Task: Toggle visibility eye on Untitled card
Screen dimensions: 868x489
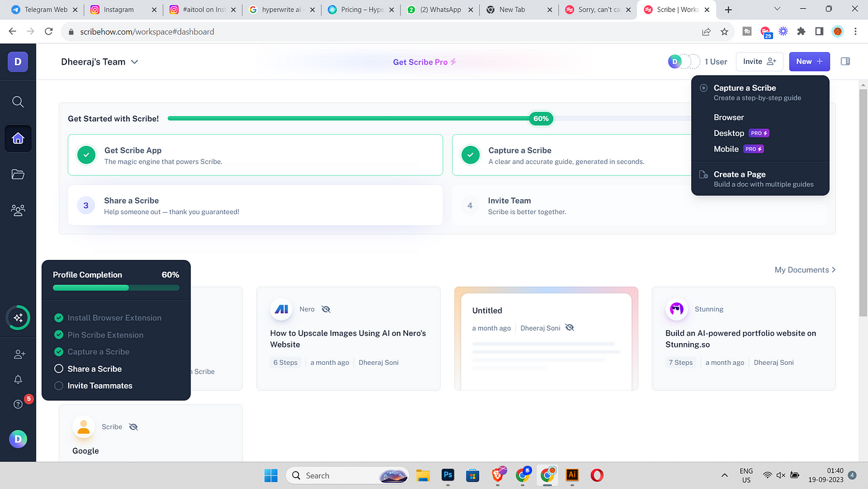Action: point(570,328)
